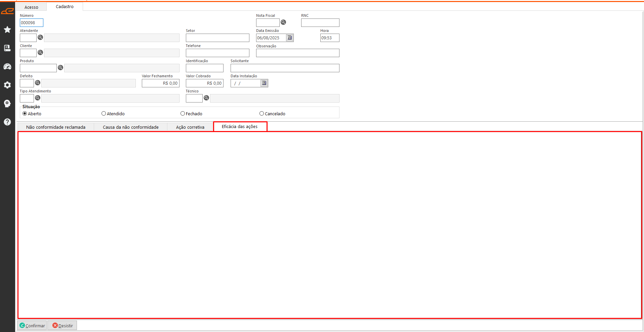The width and height of the screenshot is (644, 332).
Task: Select the Fechado situation option
Action: click(x=183, y=114)
